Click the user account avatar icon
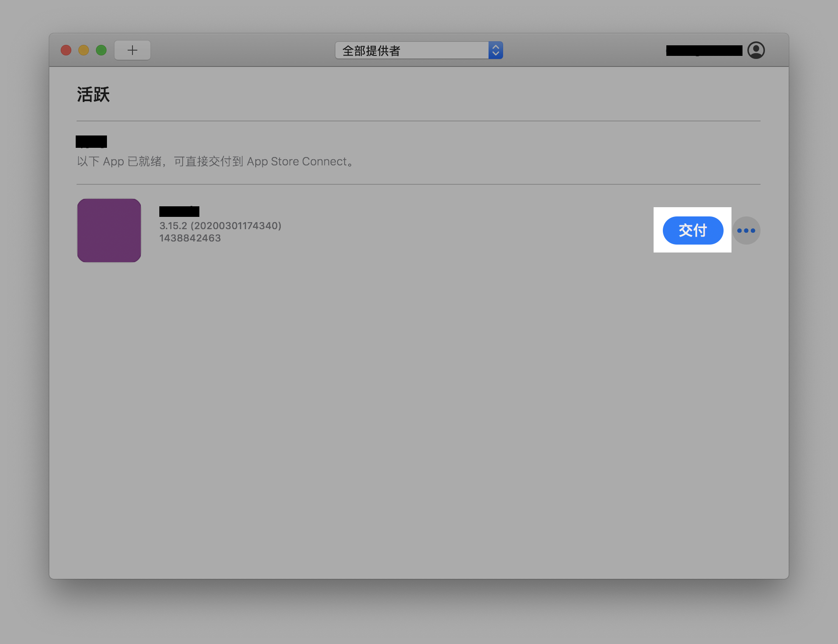Screen dimensions: 838x644 (x=756, y=50)
